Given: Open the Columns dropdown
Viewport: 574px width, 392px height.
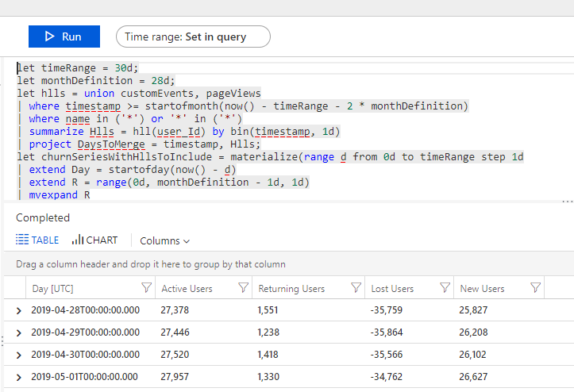Looking at the screenshot, I should click(164, 241).
